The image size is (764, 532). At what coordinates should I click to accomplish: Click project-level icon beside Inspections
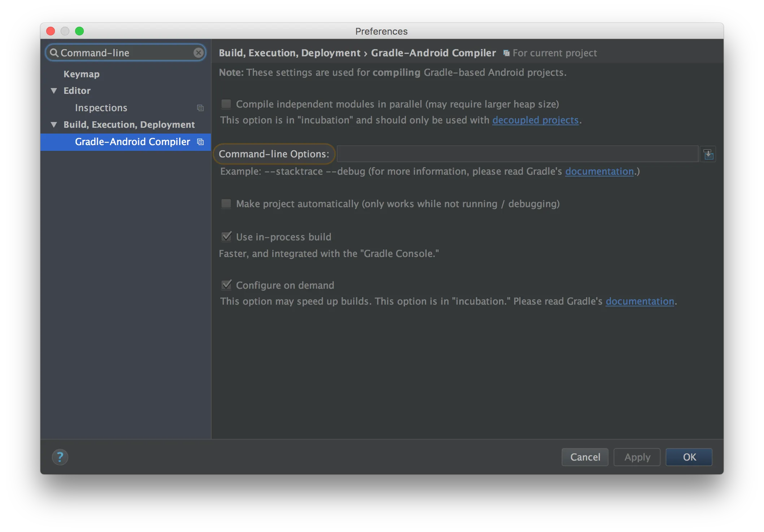pos(200,108)
